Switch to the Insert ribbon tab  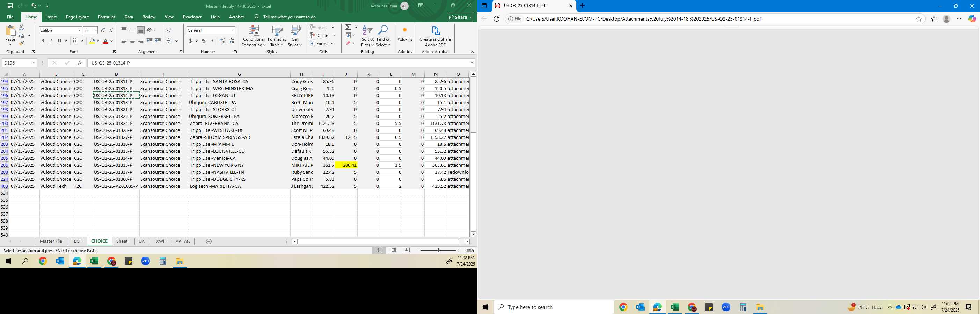pyautogui.click(x=51, y=17)
